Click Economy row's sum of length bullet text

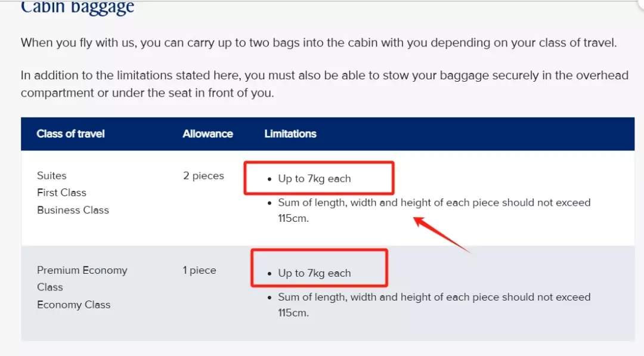coord(434,305)
